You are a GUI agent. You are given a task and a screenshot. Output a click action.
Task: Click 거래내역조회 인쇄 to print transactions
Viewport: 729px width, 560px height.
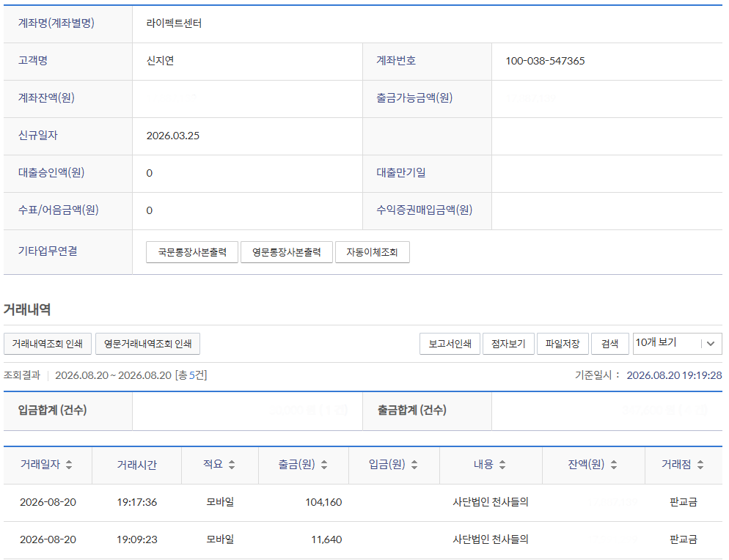pos(48,344)
